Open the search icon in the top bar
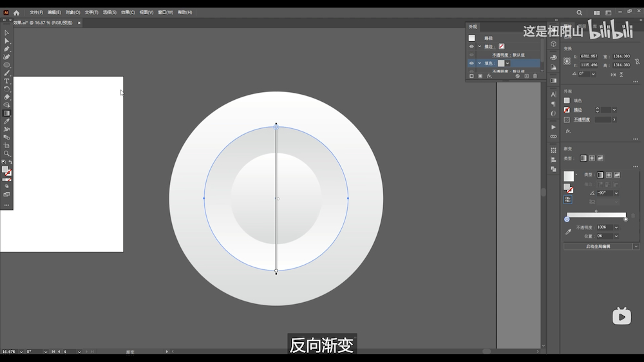The height and width of the screenshot is (362, 644). [x=579, y=13]
